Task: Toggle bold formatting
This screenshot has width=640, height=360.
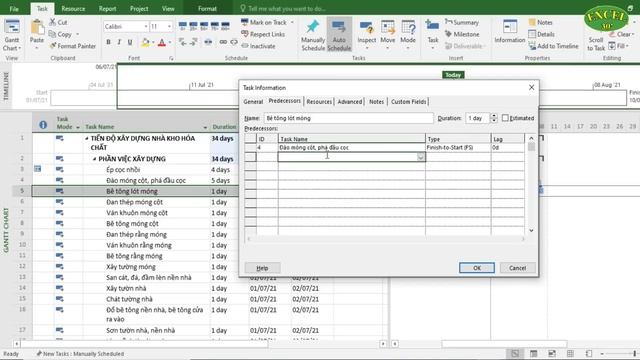Action: [x=109, y=42]
